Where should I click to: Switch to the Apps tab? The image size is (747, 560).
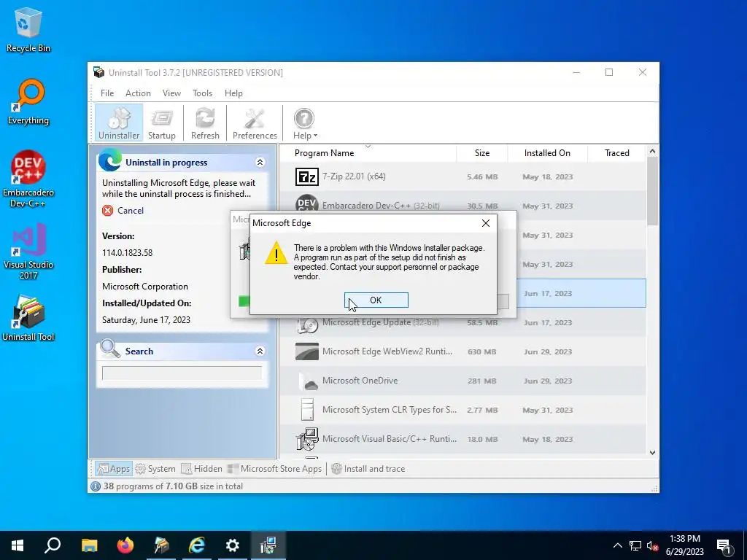113,469
